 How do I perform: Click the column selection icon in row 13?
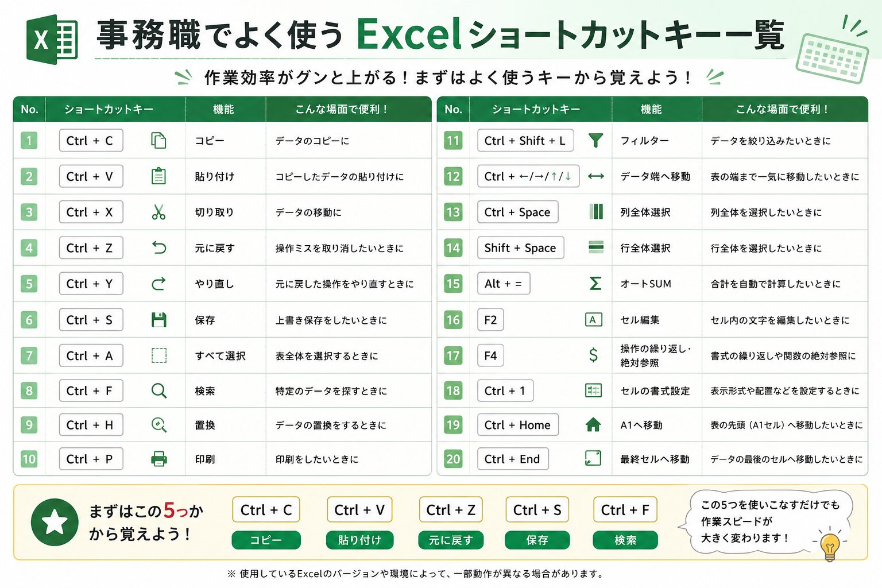pyautogui.click(x=596, y=212)
